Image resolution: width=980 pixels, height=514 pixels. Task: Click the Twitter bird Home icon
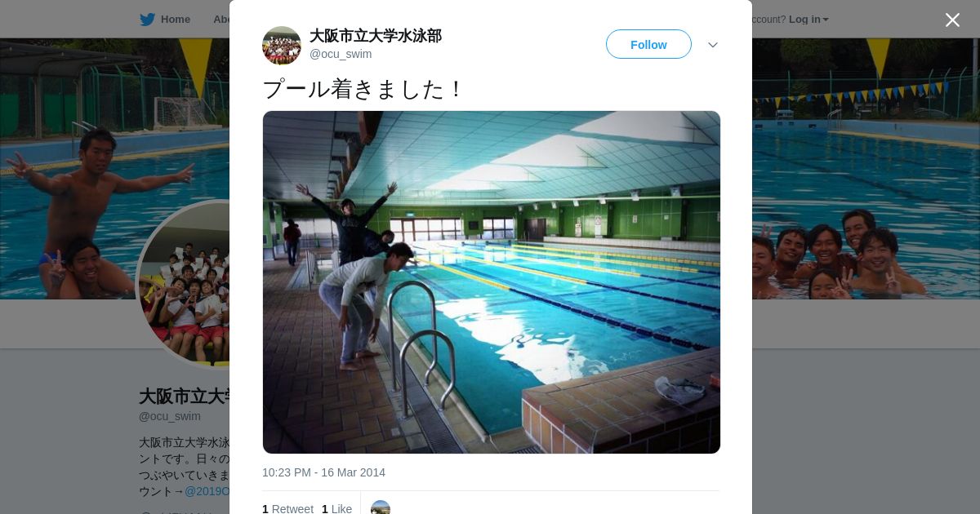(x=147, y=20)
